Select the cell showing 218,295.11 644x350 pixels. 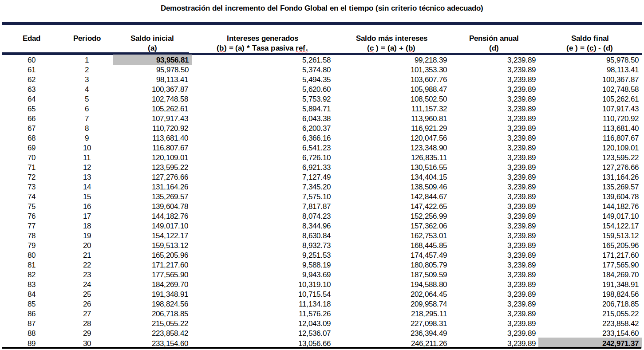pyautogui.click(x=429, y=314)
